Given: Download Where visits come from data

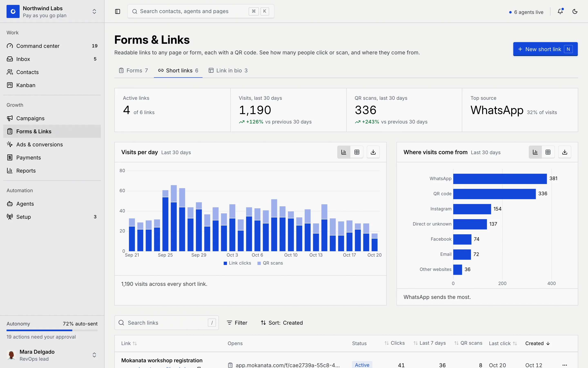Looking at the screenshot, I should click(x=565, y=152).
